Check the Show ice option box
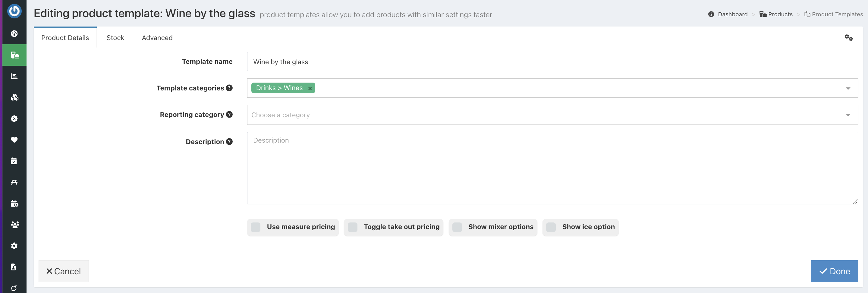Screen dimensions: 868x293 [551, 227]
